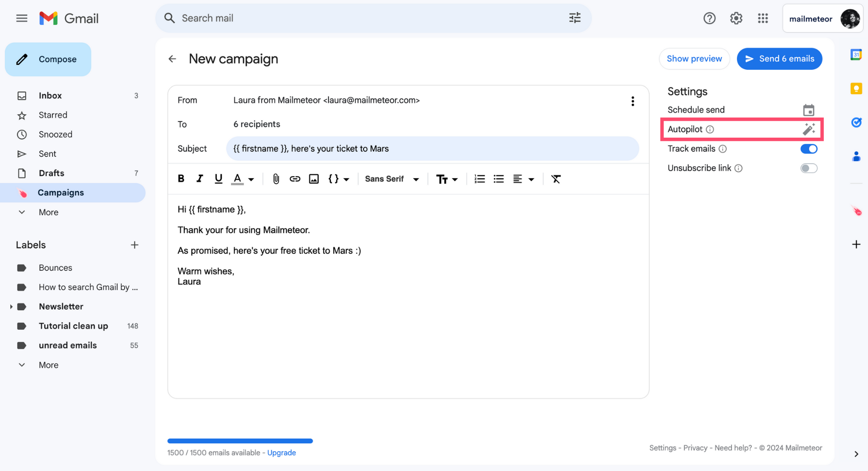Insert a link with the chain icon
This screenshot has height=471, width=868.
pyautogui.click(x=295, y=179)
